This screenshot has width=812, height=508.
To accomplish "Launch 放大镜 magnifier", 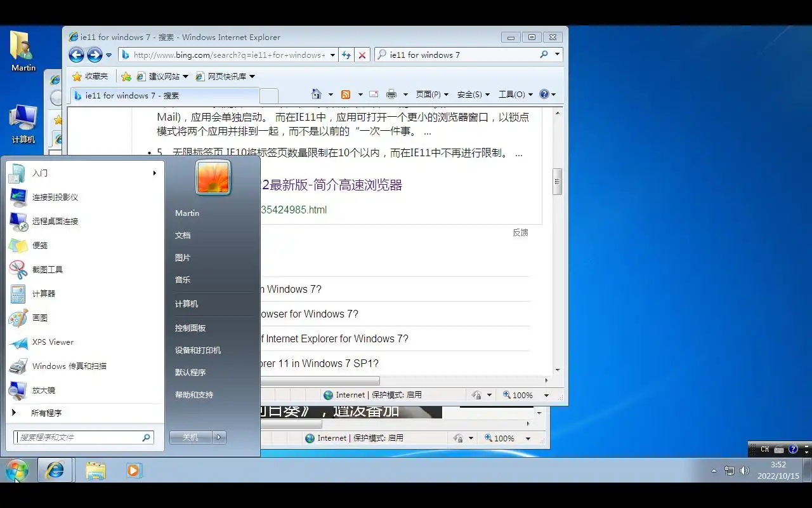I will coord(84,390).
